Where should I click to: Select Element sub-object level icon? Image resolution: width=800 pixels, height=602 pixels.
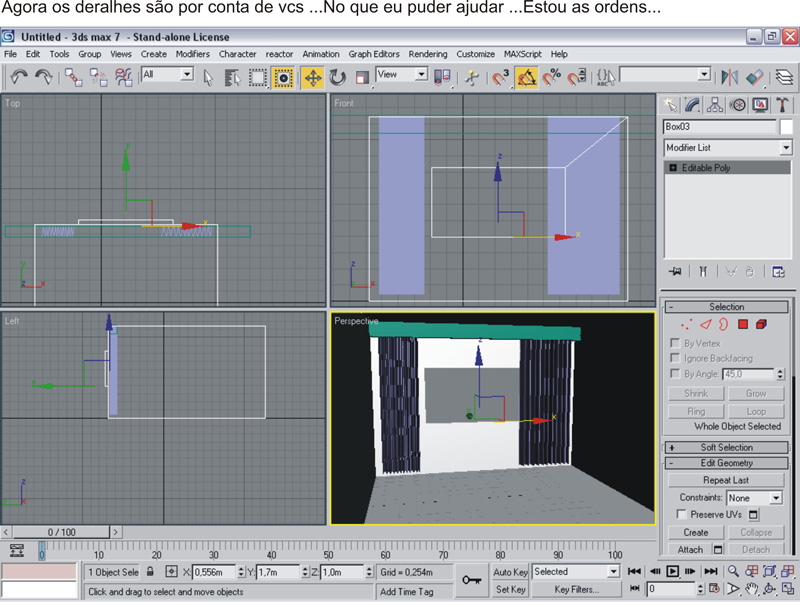point(761,324)
